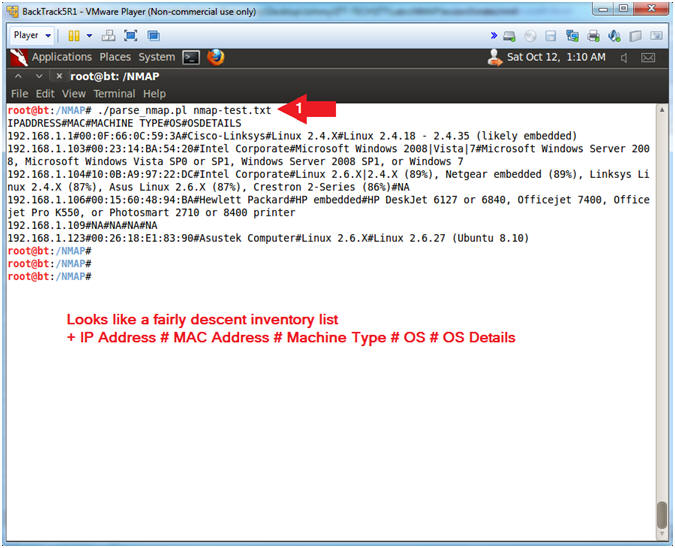Launch terminal from the panel icon
Image resolution: width=675 pixels, height=548 pixels.
click(x=191, y=57)
